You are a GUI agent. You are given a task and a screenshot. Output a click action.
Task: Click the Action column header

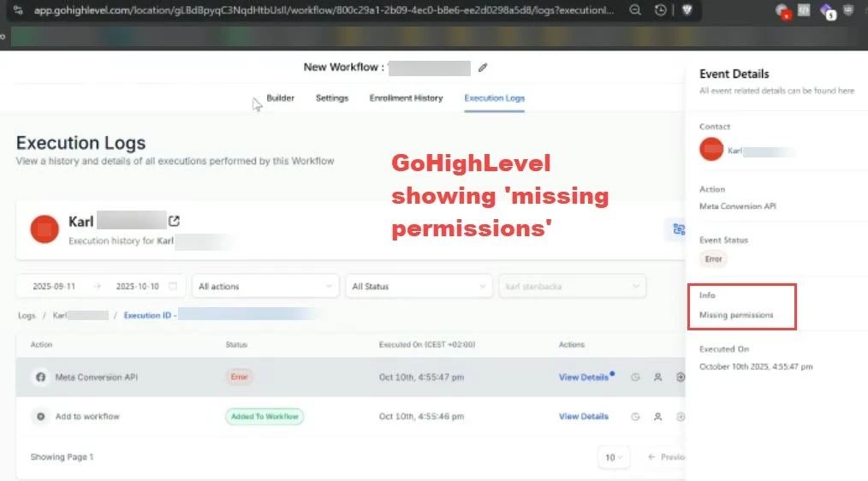[41, 344]
